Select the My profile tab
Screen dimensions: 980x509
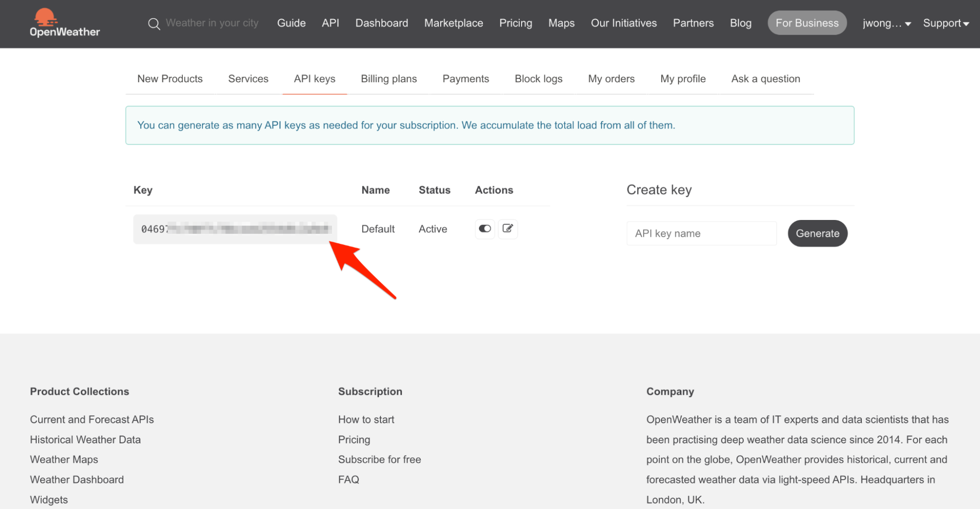coord(682,79)
